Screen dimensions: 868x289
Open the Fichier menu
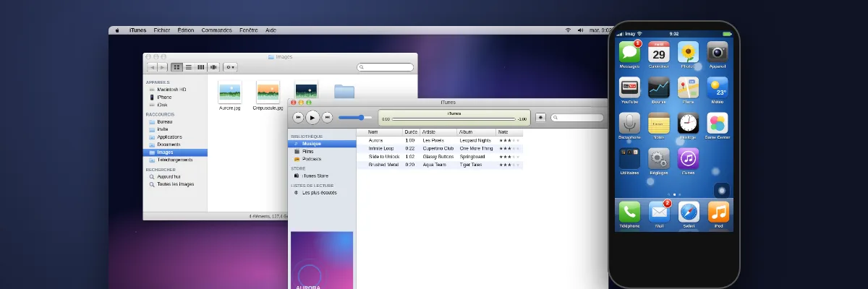pos(162,30)
